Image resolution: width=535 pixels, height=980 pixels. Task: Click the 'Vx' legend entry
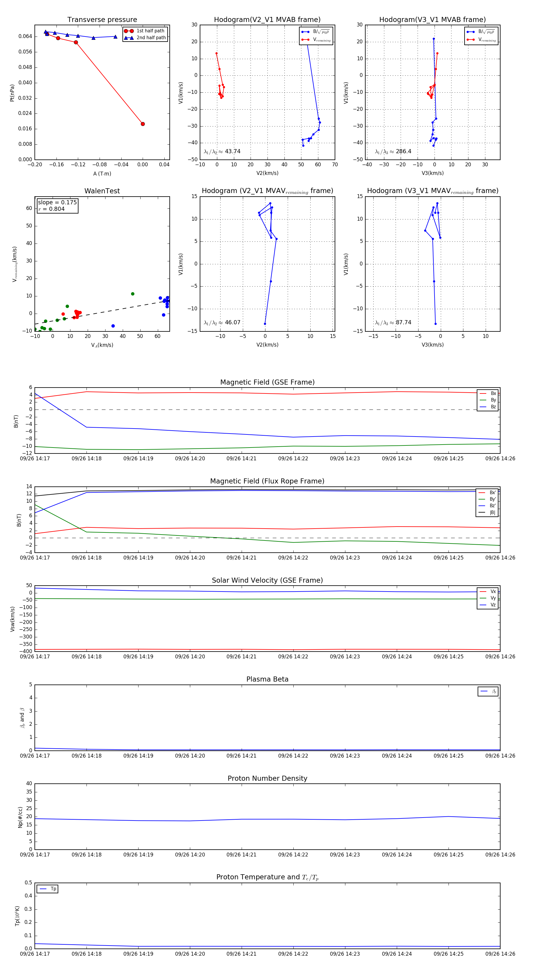488,592
